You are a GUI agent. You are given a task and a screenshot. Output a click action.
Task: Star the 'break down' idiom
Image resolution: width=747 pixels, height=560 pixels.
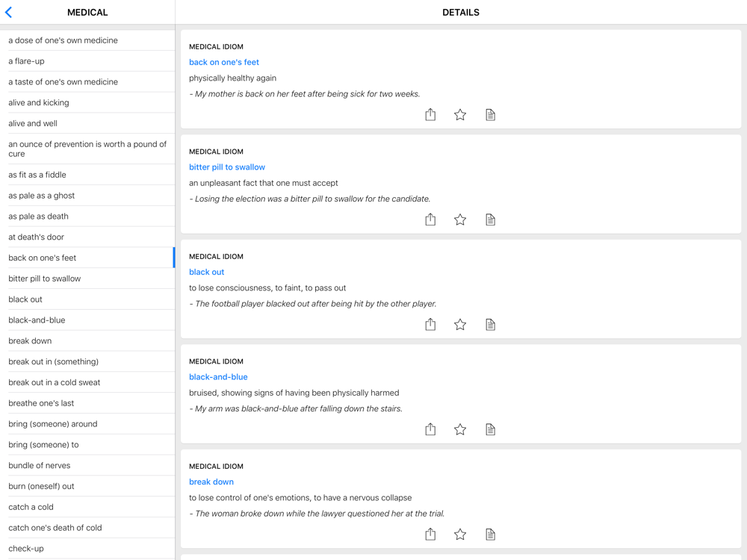pos(459,535)
